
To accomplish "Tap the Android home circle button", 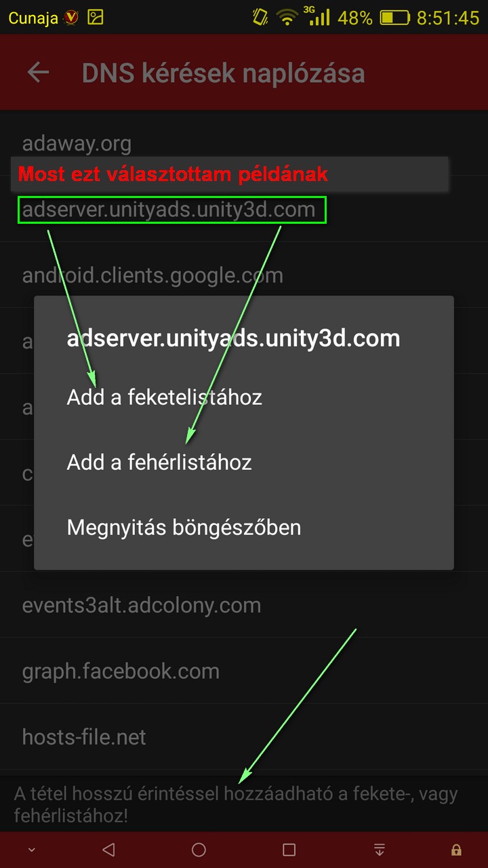I will click(199, 850).
